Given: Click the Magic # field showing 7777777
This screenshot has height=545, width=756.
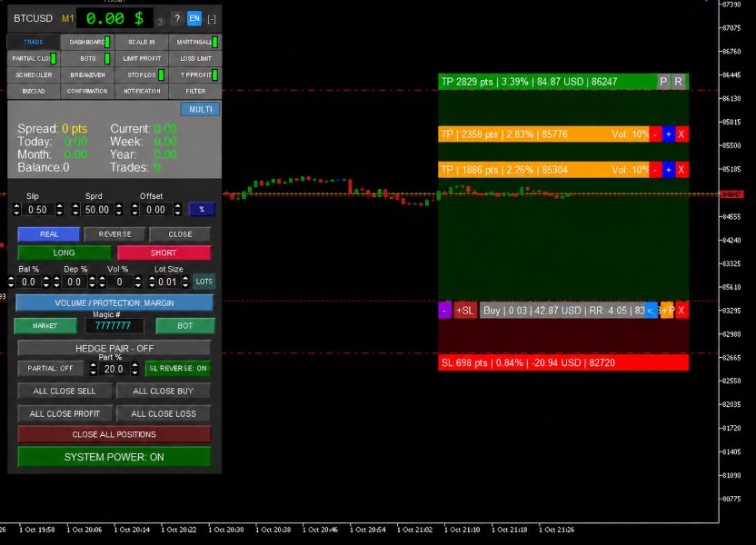Looking at the screenshot, I should coord(114,326).
